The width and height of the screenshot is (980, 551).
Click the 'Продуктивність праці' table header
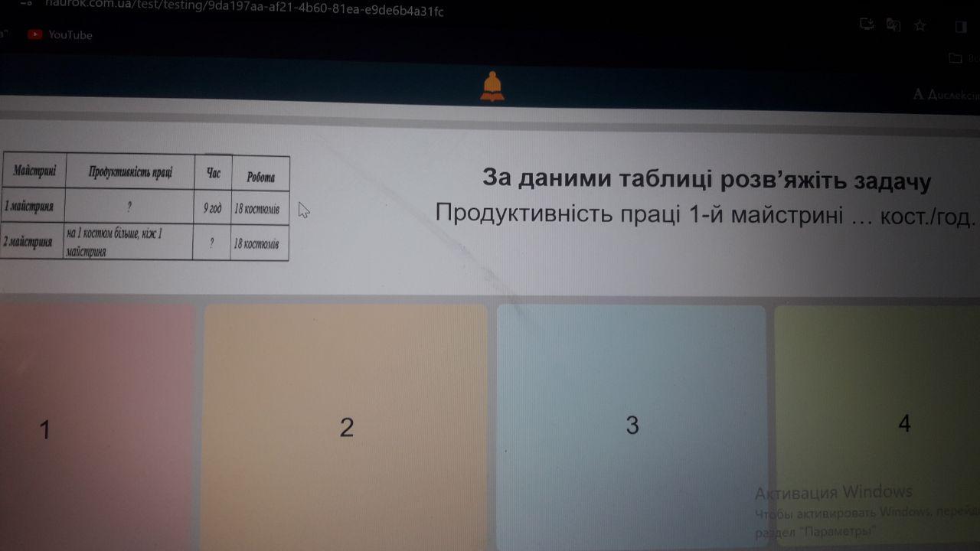(x=130, y=172)
